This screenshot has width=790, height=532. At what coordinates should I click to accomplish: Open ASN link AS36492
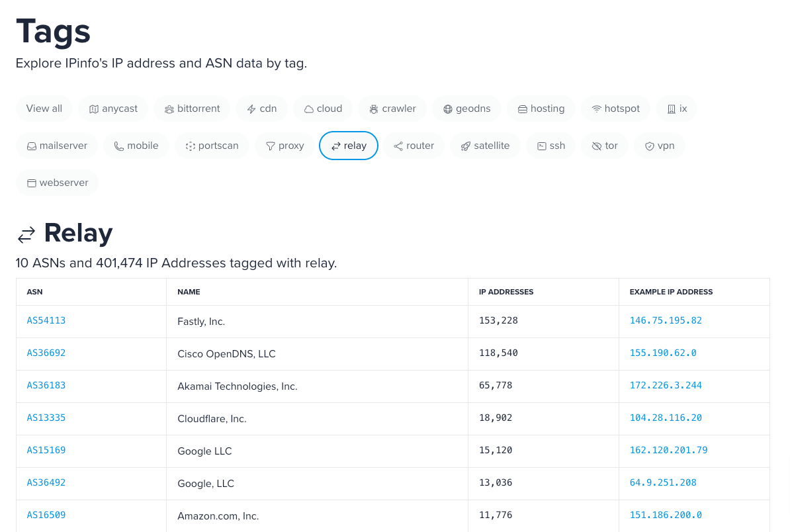click(46, 482)
